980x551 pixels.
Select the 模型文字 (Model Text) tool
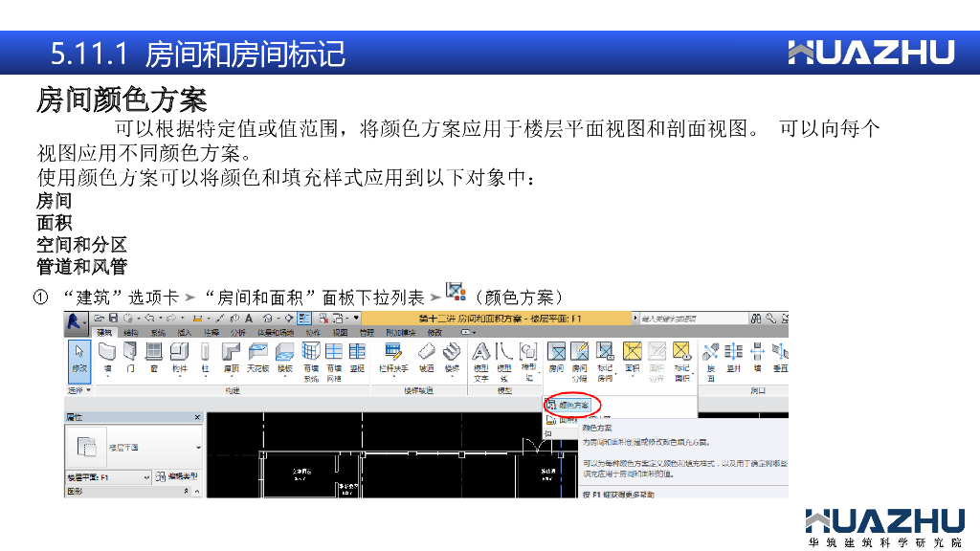pos(480,362)
